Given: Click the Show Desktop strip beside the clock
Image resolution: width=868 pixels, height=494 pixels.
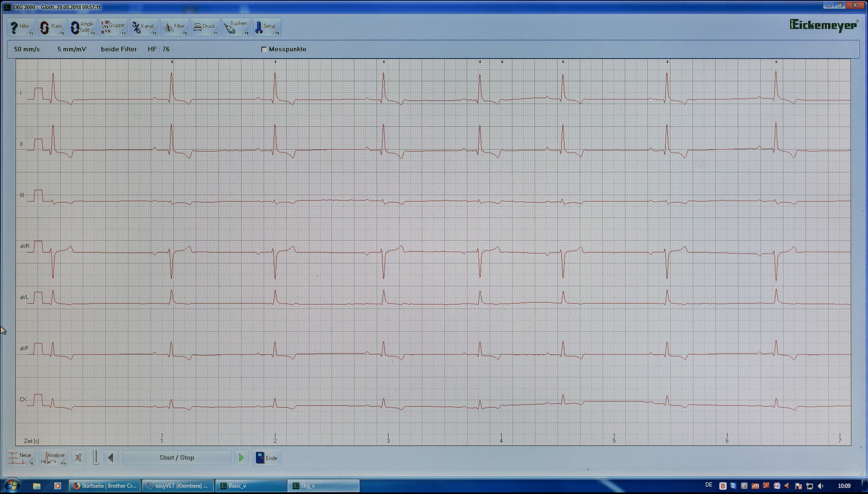Looking at the screenshot, I should [x=865, y=486].
